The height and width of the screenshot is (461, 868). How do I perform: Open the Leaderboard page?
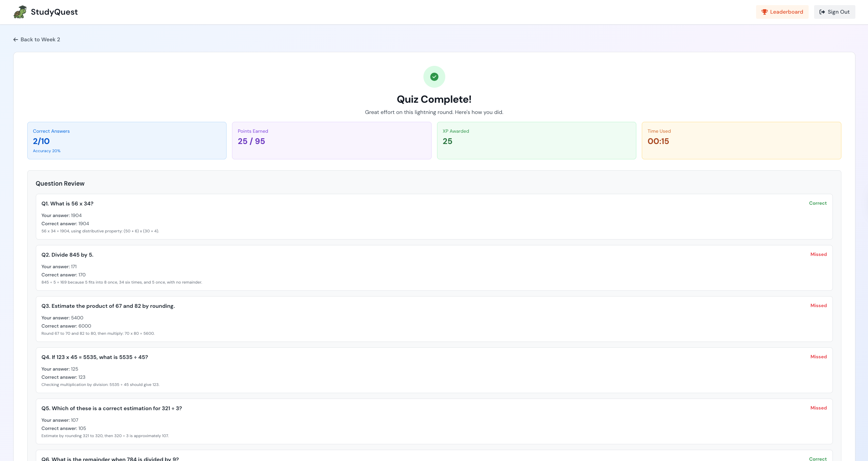coord(782,12)
